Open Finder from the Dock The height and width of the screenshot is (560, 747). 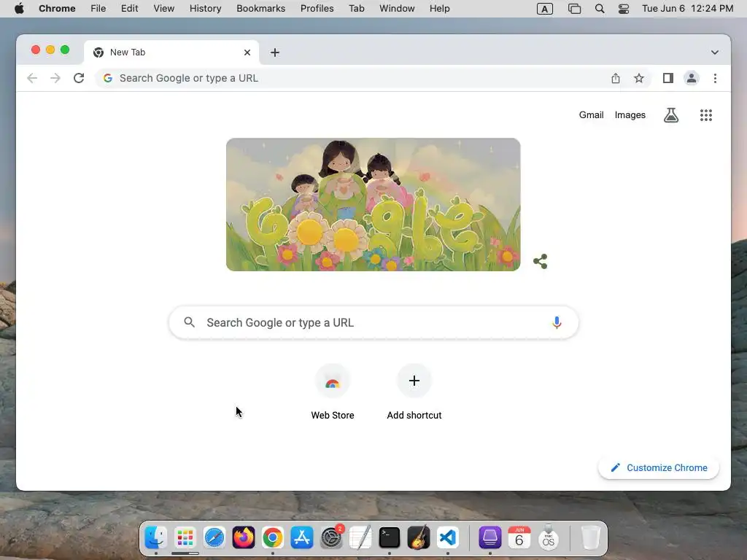click(x=156, y=537)
